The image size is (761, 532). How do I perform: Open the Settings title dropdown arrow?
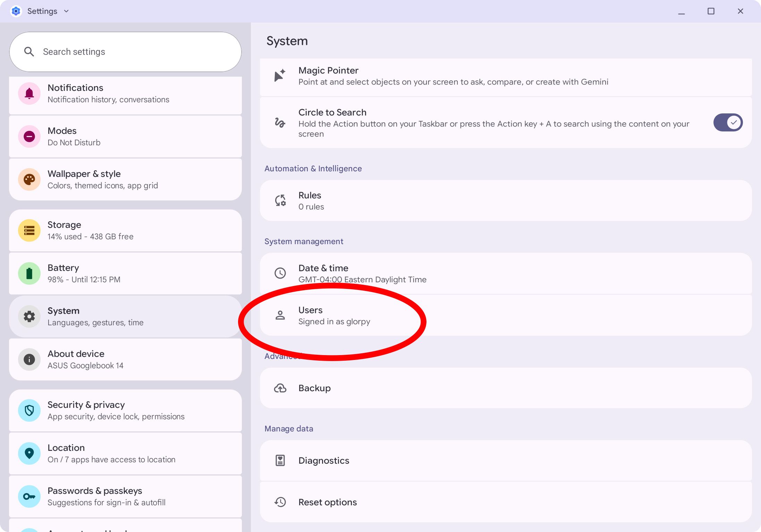[x=66, y=11]
